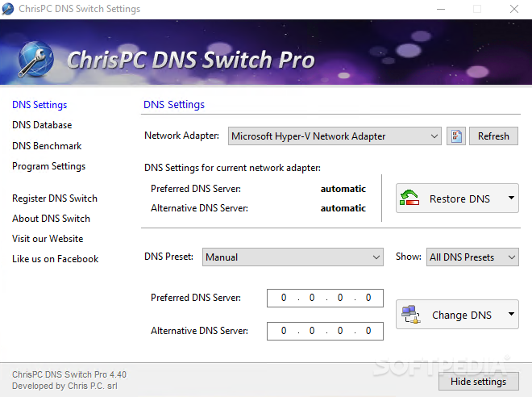This screenshot has width=532, height=397.
Task: Click the Restore DNS green arrow icon
Action: coord(409,198)
